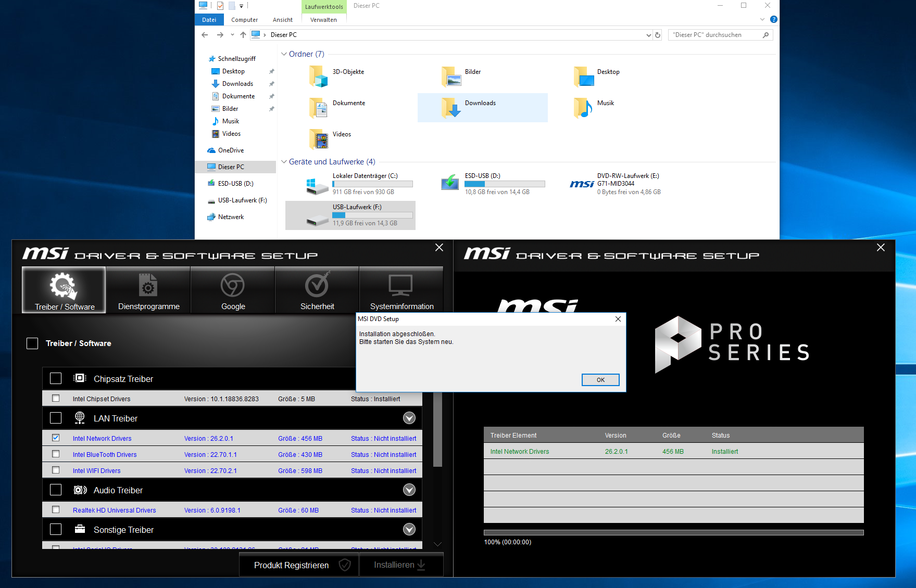
Task: Open the Treiber / Software tab in MSI setup
Action: point(64,290)
